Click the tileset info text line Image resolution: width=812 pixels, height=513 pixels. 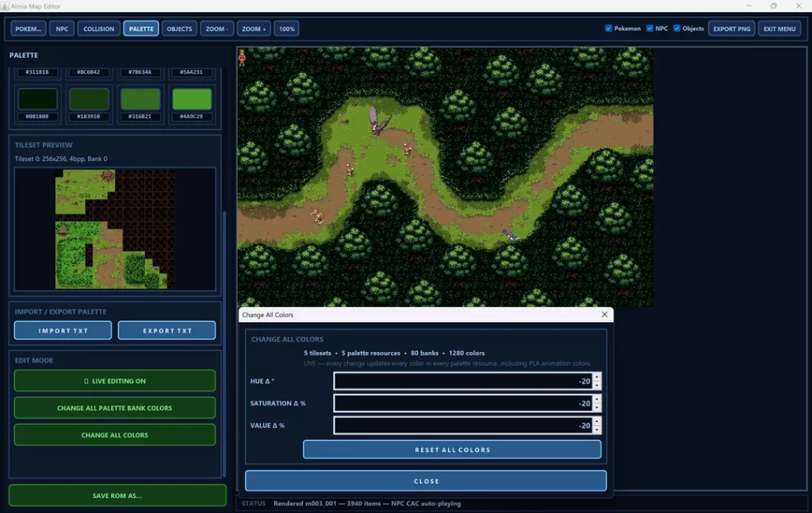tap(61, 159)
